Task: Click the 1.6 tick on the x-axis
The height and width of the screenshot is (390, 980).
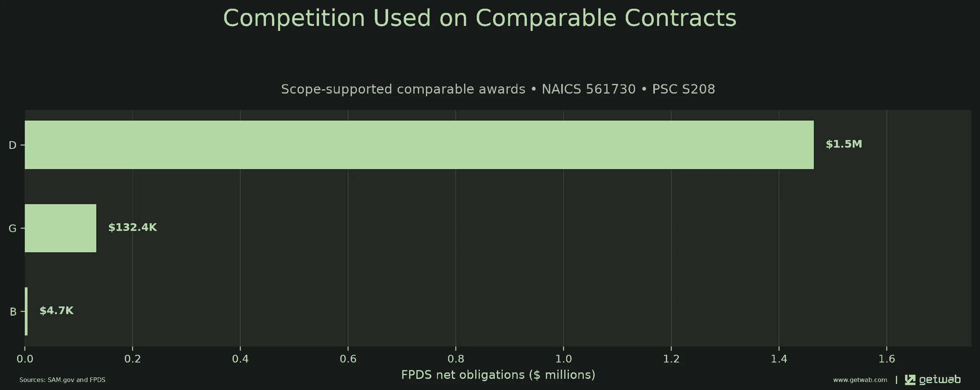Action: (x=886, y=359)
